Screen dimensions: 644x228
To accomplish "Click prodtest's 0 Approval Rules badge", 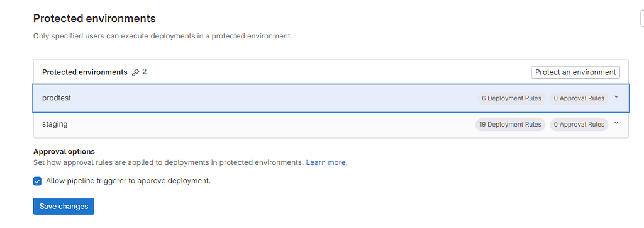I will tap(579, 98).
